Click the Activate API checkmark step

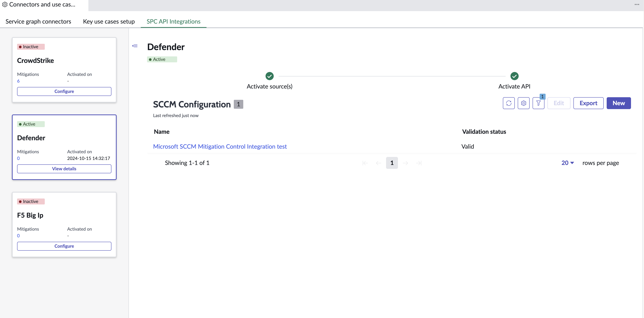514,76
